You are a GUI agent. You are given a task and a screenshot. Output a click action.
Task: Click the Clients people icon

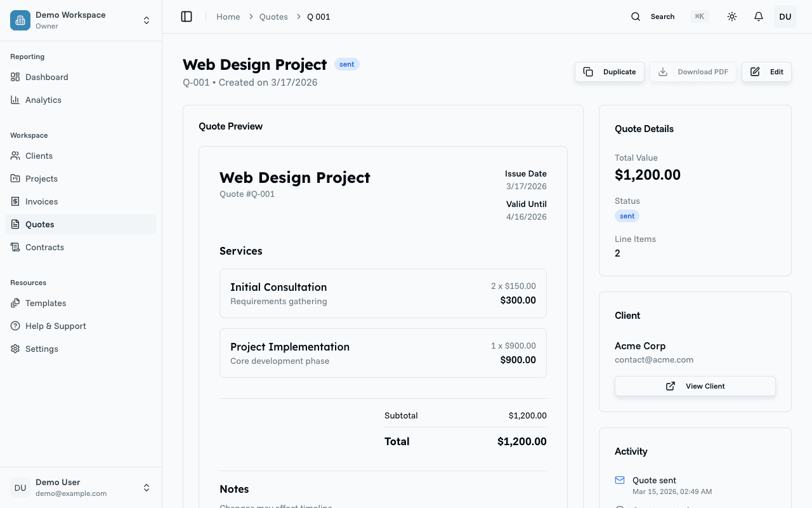click(15, 156)
